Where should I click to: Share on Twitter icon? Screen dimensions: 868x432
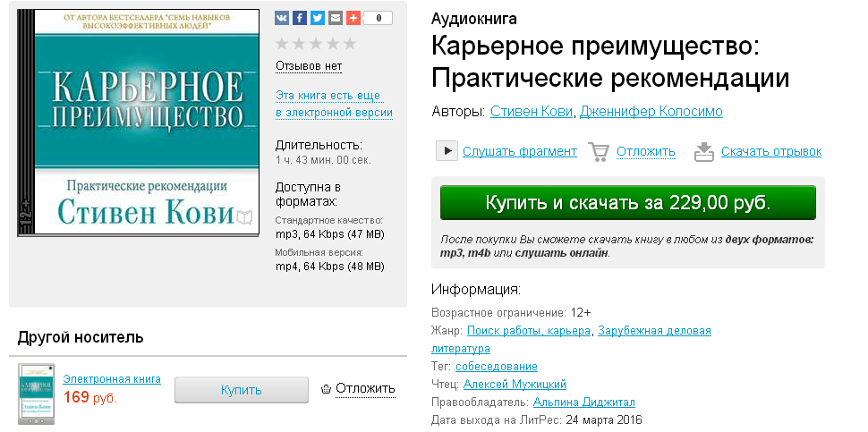pyautogui.click(x=317, y=18)
